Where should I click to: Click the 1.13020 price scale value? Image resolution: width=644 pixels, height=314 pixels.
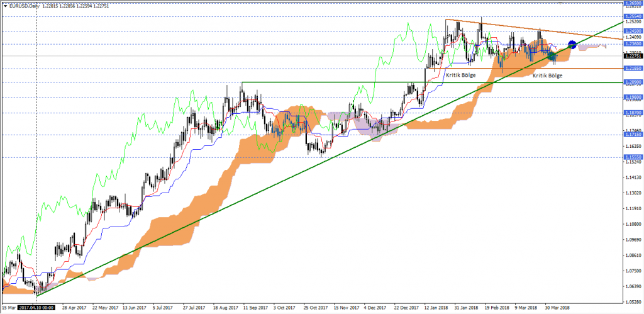coord(633,193)
